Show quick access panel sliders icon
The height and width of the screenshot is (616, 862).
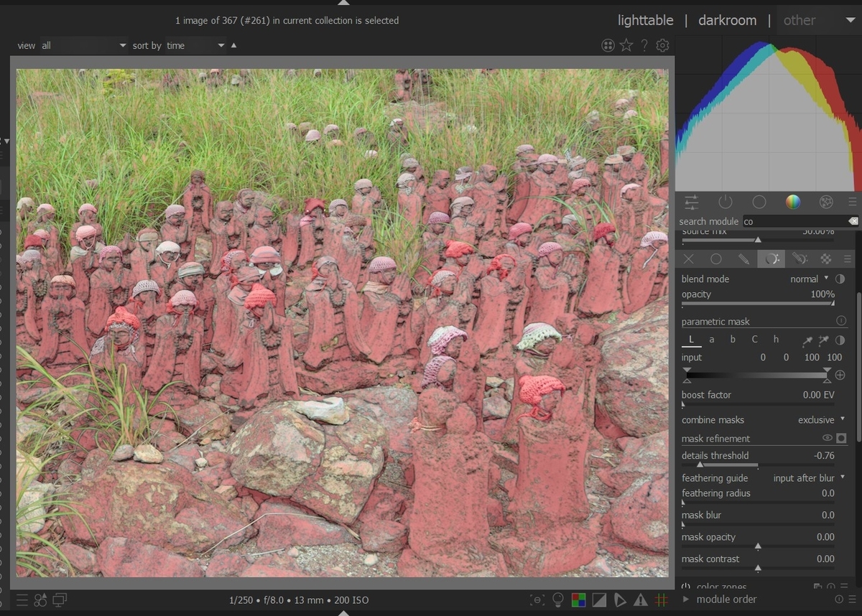[692, 202]
